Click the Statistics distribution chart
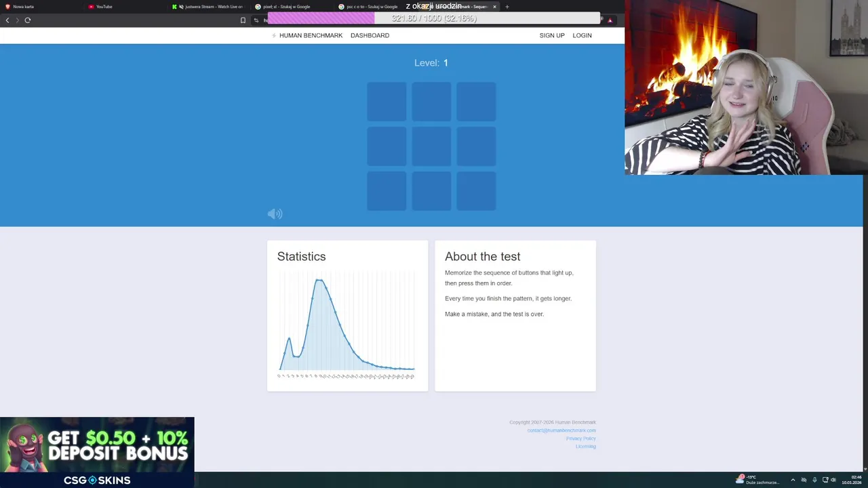 347,325
